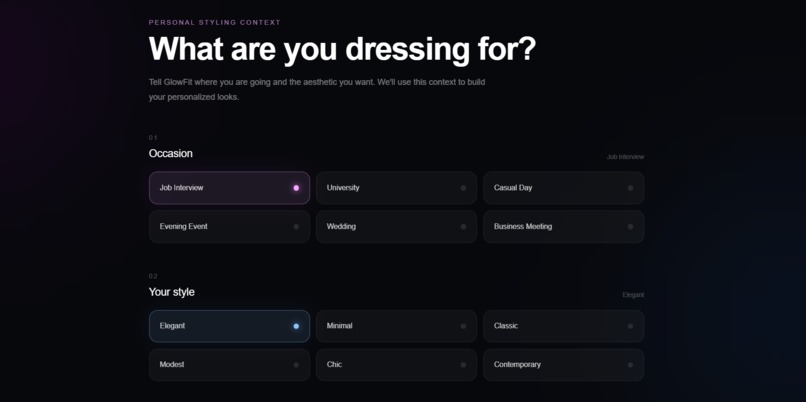Choose Wedding as the occasion
806x402 pixels.
(396, 226)
